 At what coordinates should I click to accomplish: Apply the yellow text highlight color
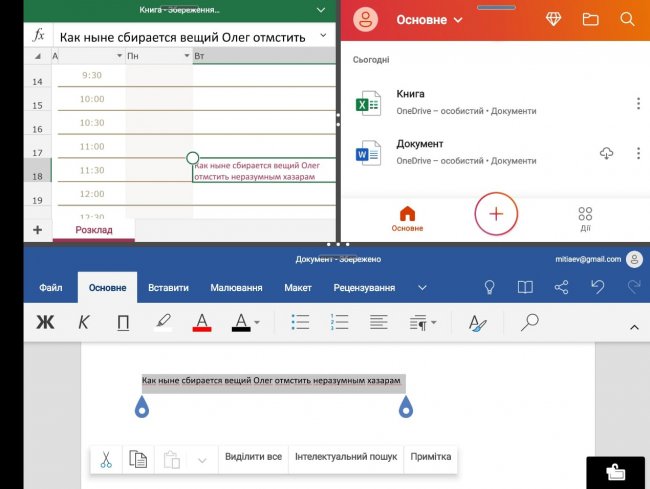pos(162,322)
